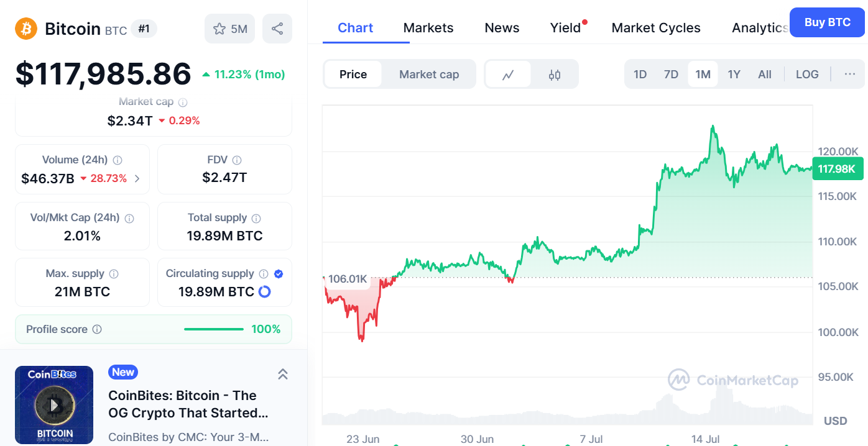Image resolution: width=868 pixels, height=446 pixels.
Task: Select the 1Y time range button
Action: pyautogui.click(x=734, y=75)
